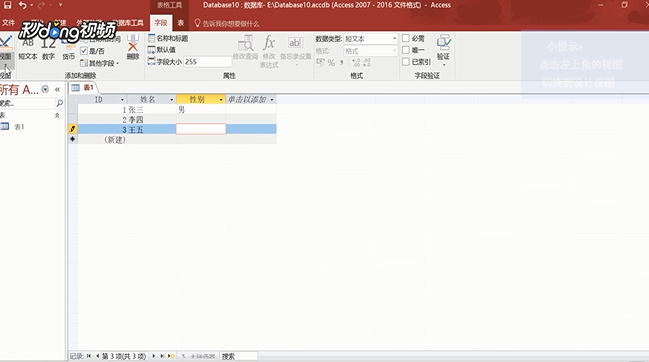Open the ID column filter arrow
Image resolution: width=649 pixels, height=362 pixels.
coord(122,100)
